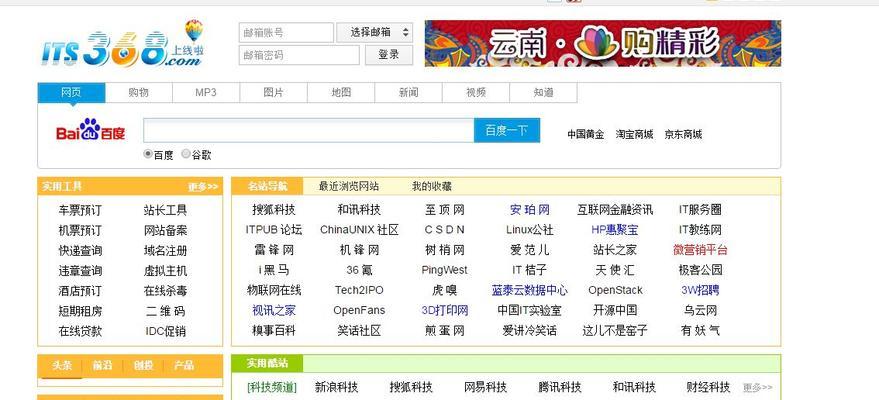Open the Yunnan shopping banner ad

click(x=603, y=43)
